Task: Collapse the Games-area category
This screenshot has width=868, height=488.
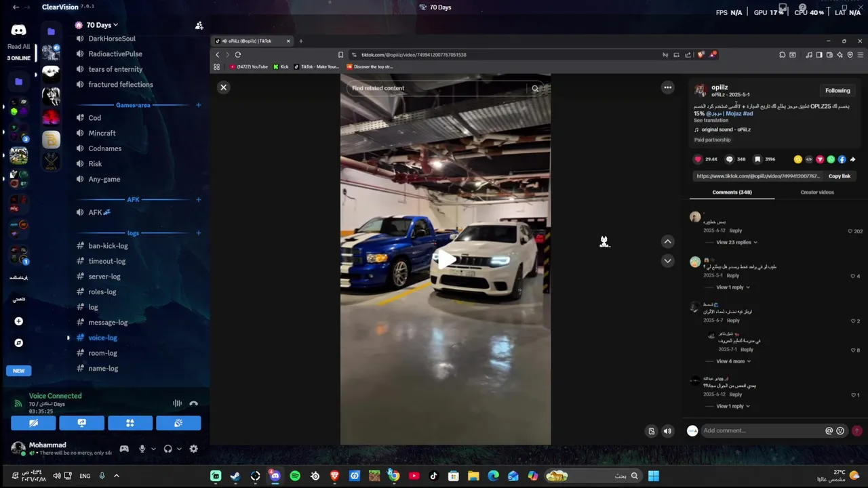Action: (133, 105)
